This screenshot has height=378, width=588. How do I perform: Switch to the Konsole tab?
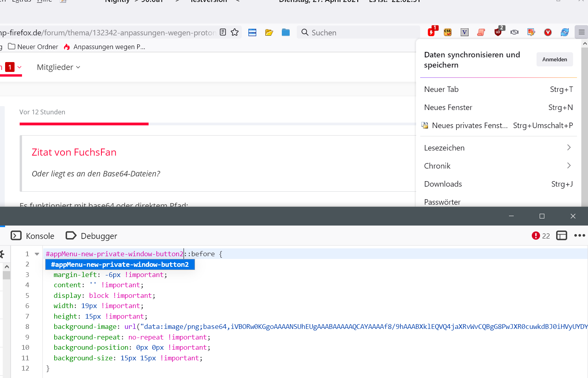point(33,236)
